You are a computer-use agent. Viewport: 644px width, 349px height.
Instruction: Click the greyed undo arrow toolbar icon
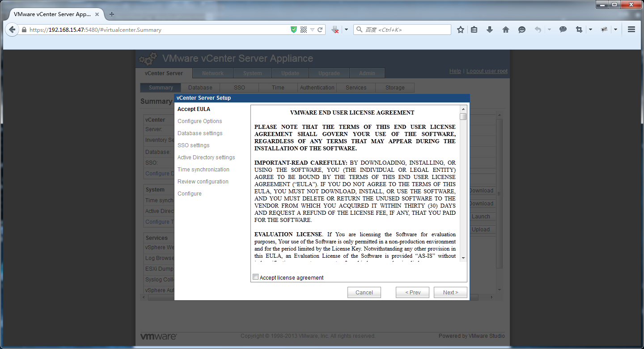point(538,30)
